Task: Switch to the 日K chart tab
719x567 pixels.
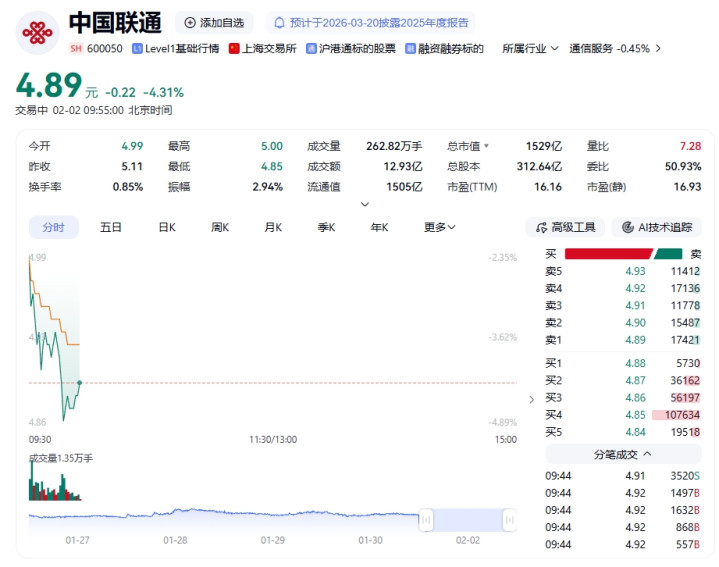Action: point(166,227)
